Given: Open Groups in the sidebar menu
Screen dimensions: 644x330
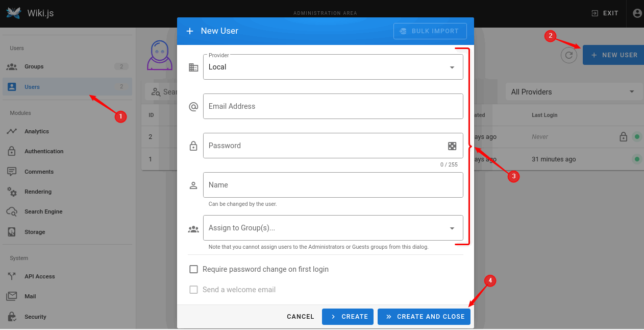Looking at the screenshot, I should [x=34, y=66].
